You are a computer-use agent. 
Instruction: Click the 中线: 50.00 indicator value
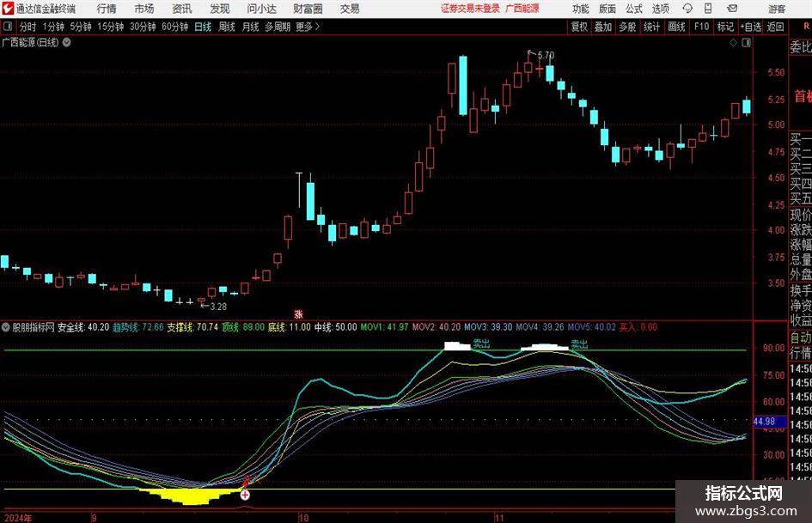pos(336,327)
